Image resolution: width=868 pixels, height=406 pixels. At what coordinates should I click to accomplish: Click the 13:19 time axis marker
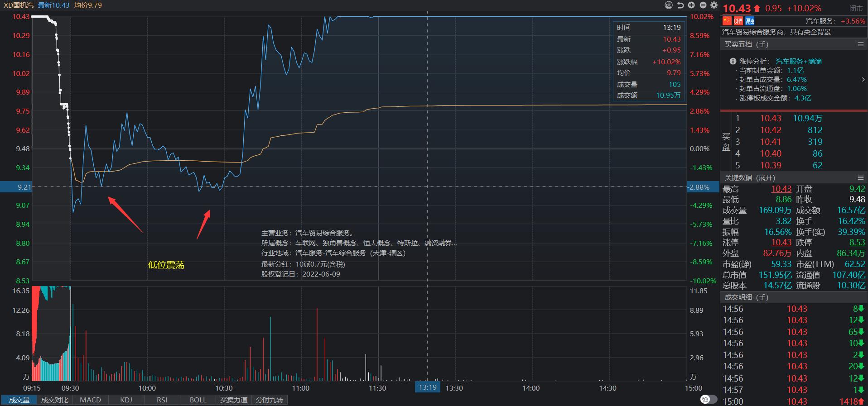pyautogui.click(x=428, y=387)
